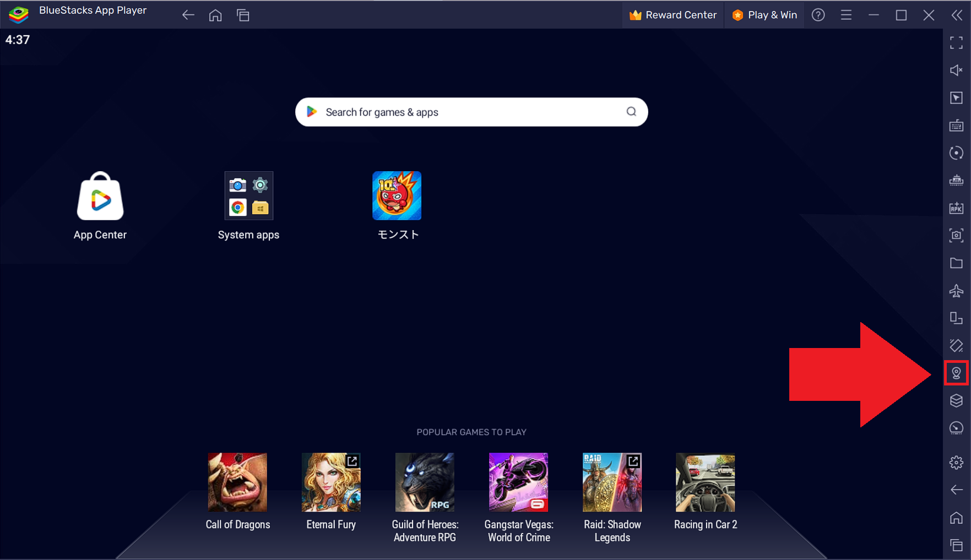Open the set location pin icon

coord(957,373)
